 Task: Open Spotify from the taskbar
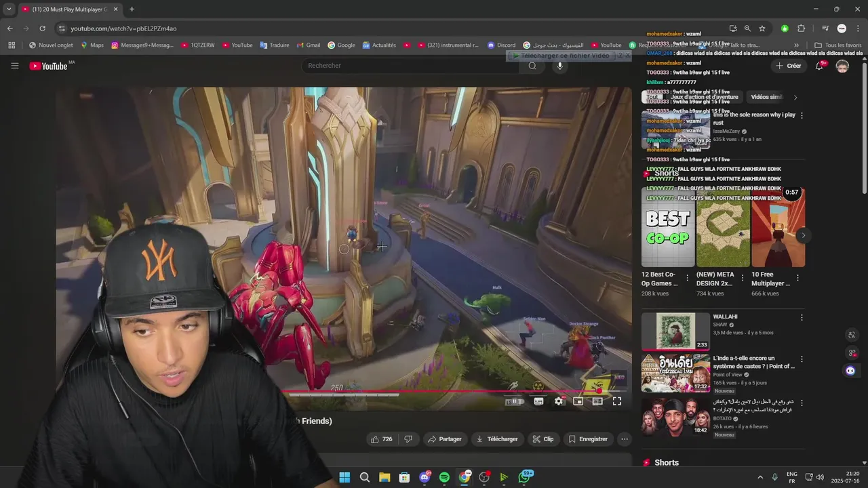(444, 477)
